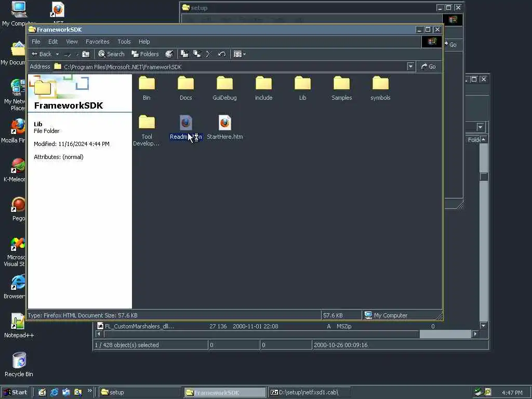The image size is (532, 399).
Task: Click the first system tray icon
Action: coord(478,392)
